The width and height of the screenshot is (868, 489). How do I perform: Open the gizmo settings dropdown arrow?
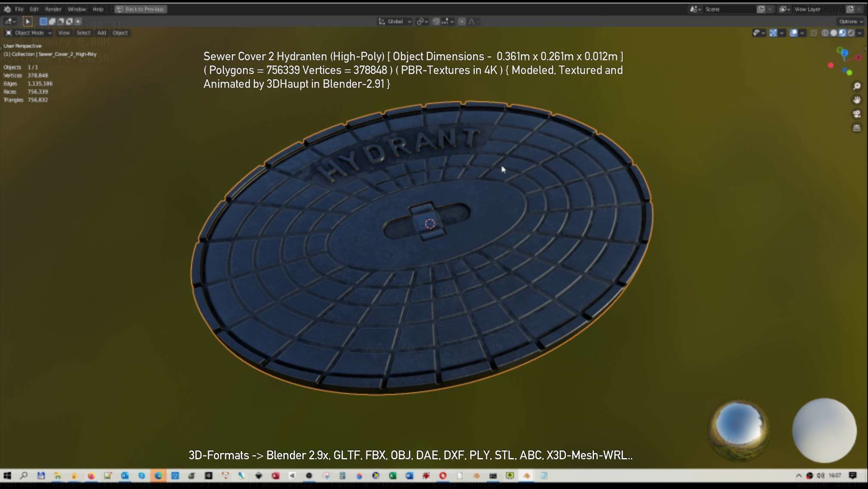coord(782,33)
